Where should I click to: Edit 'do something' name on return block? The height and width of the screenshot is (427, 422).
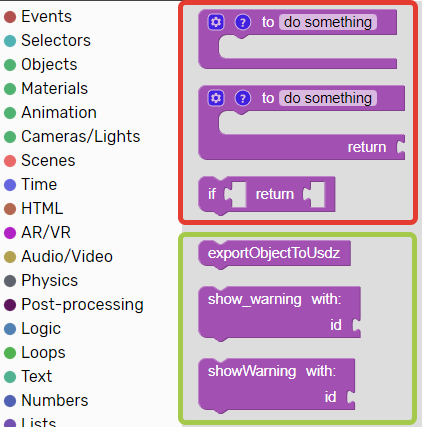[x=328, y=98]
